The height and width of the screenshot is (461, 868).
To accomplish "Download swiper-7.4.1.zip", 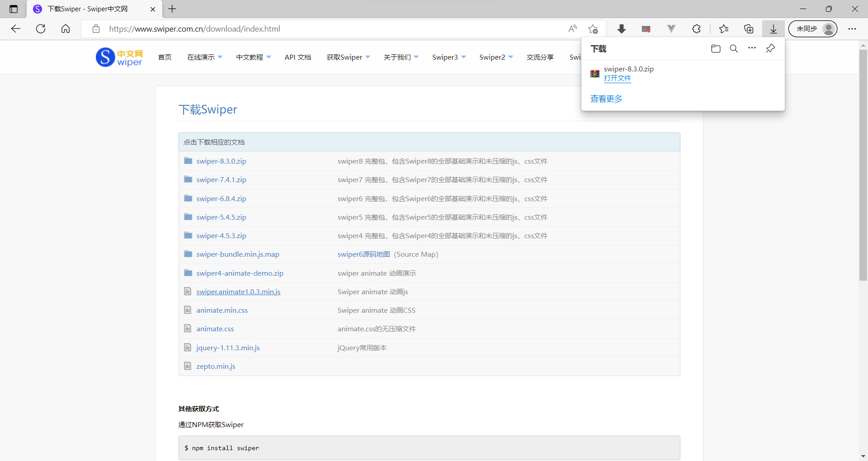I will coord(221,180).
